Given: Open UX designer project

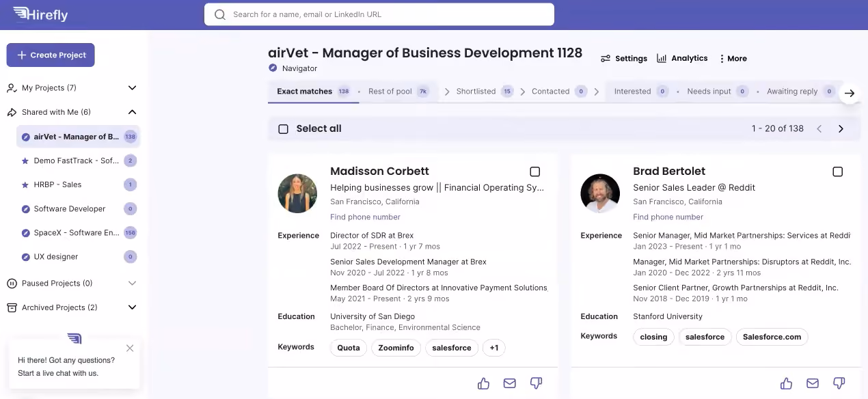Looking at the screenshot, I should coord(78,257).
